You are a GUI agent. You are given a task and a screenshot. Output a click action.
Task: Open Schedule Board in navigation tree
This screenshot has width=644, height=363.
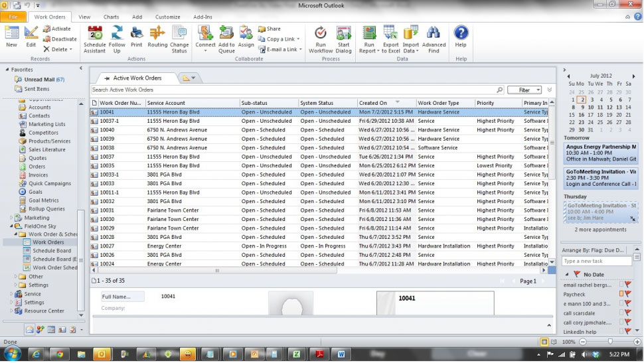[x=51, y=250]
